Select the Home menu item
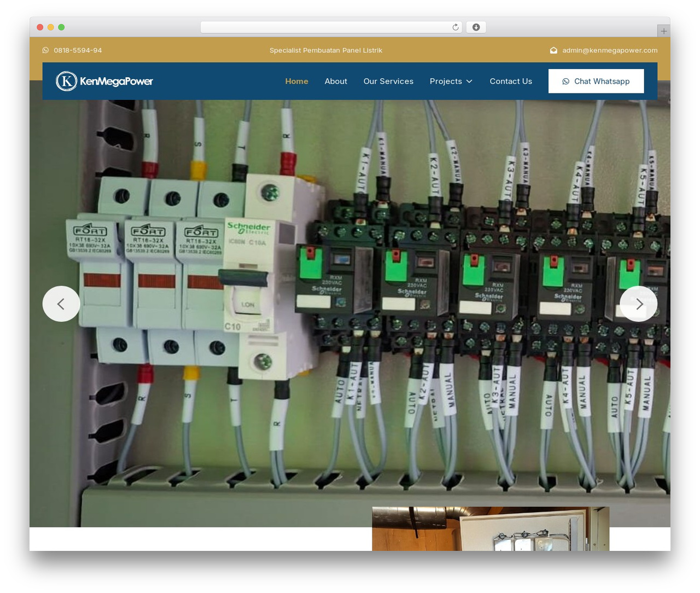 coord(296,81)
